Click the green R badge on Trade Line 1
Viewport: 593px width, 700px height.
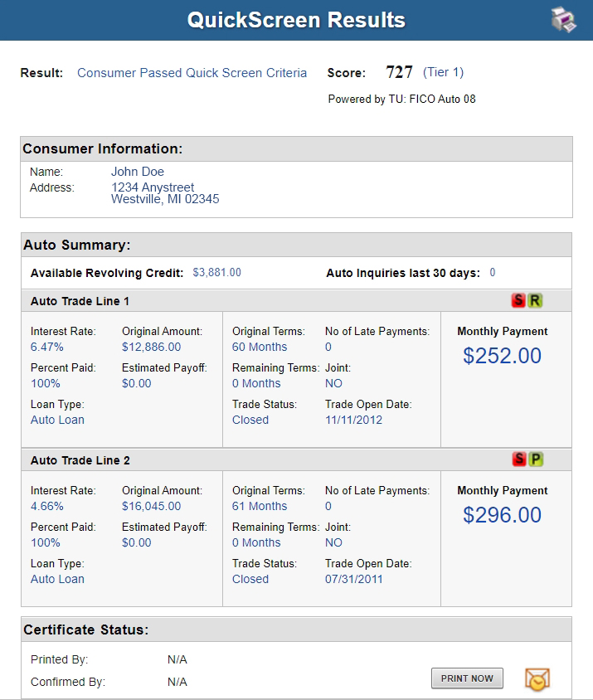tap(534, 300)
